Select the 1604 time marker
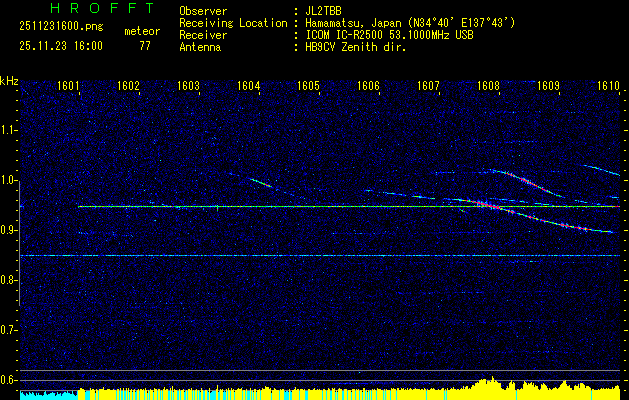629x400 pixels. click(248, 86)
